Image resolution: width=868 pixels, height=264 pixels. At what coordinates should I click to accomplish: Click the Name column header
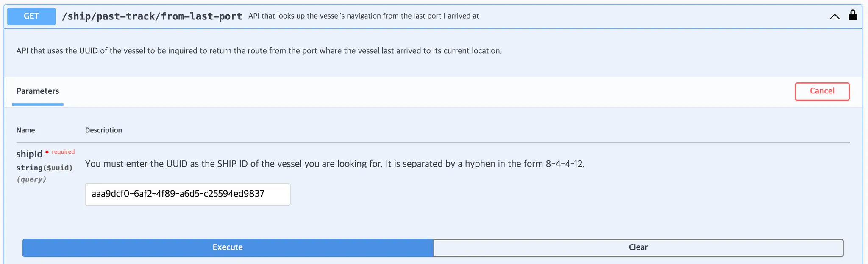point(26,130)
